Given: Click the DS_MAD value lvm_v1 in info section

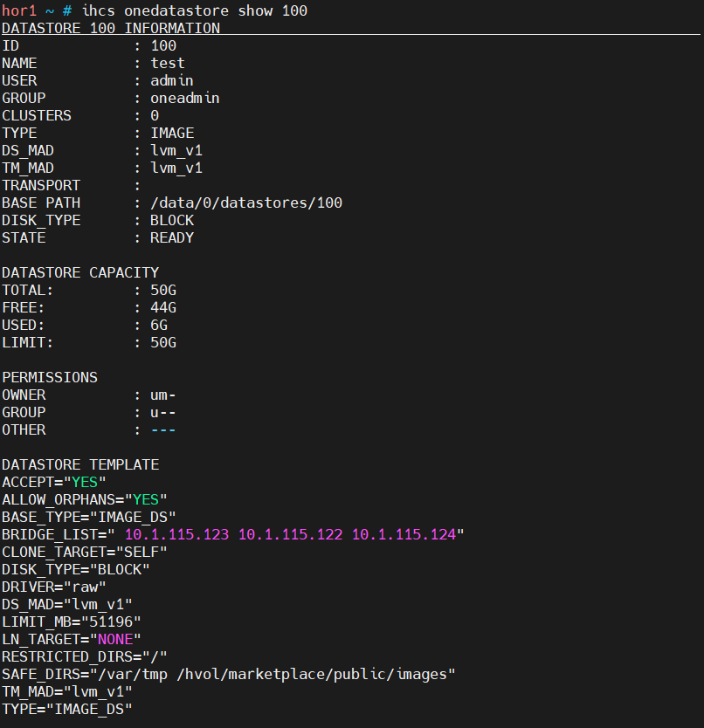Looking at the screenshot, I should pyautogui.click(x=176, y=150).
